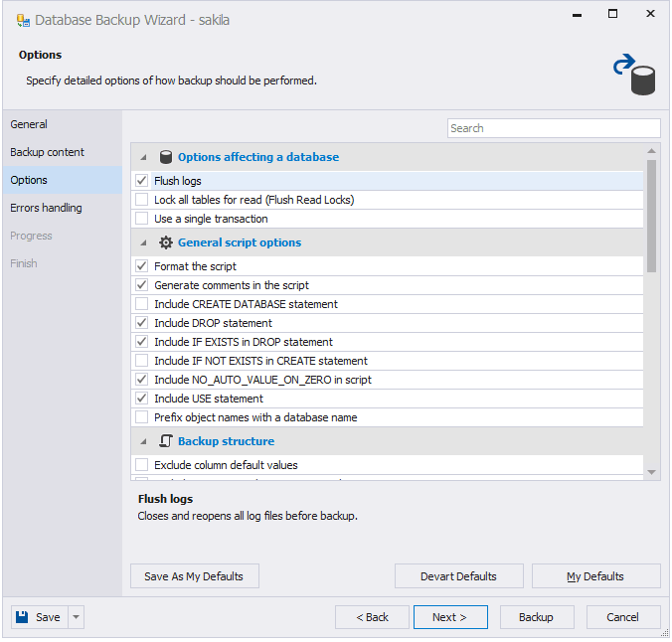The image size is (672, 642).
Task: Proceed with the Next > button
Action: pos(450,617)
